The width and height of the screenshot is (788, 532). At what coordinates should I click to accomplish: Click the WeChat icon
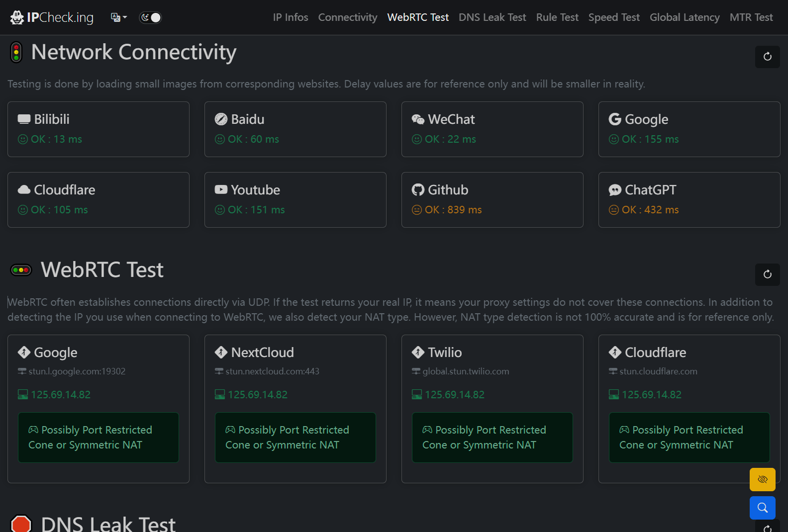(418, 119)
